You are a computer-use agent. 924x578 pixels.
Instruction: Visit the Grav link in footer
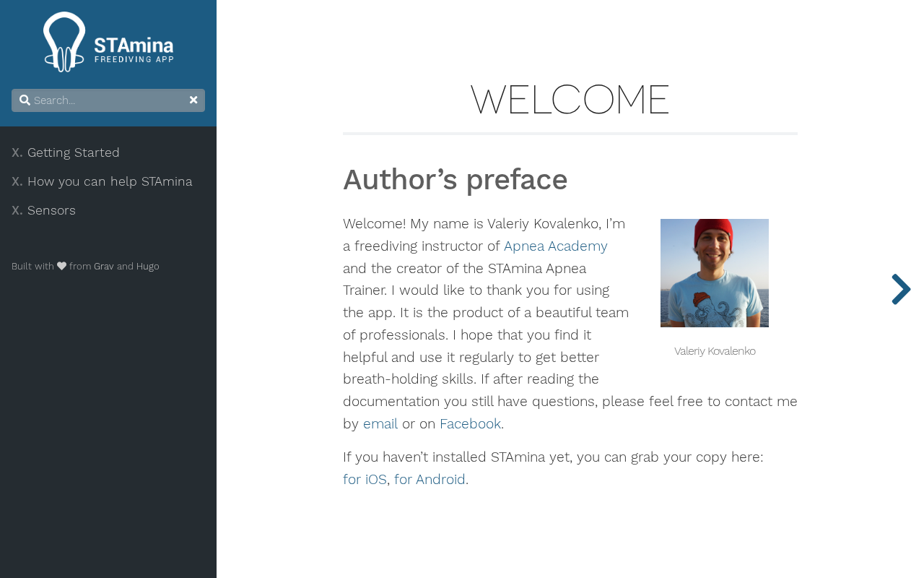coord(104,267)
